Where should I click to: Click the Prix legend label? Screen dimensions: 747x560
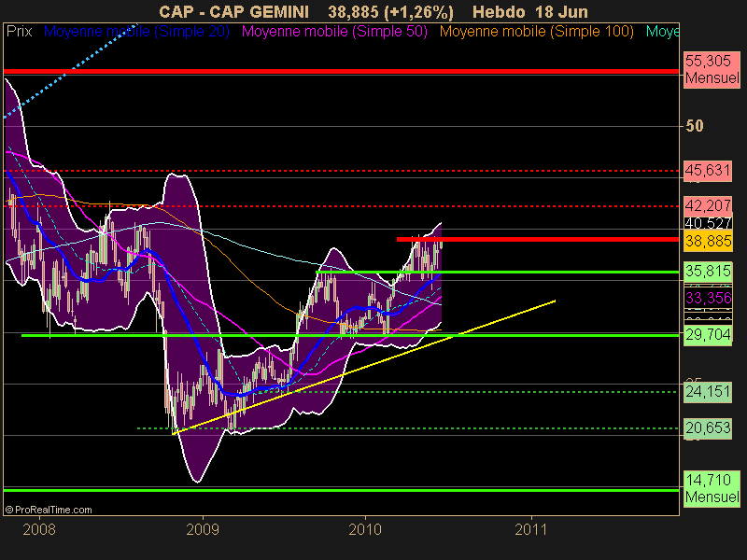(19, 32)
